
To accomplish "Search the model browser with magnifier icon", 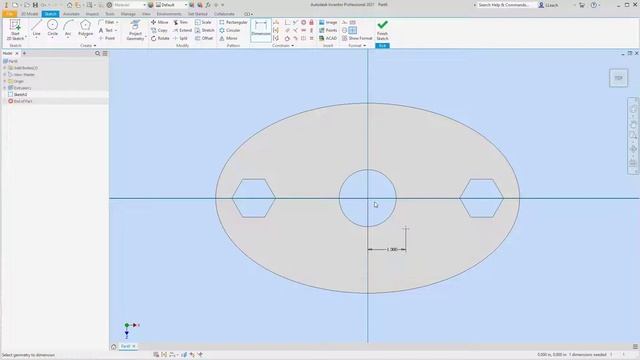I will pos(98,53).
